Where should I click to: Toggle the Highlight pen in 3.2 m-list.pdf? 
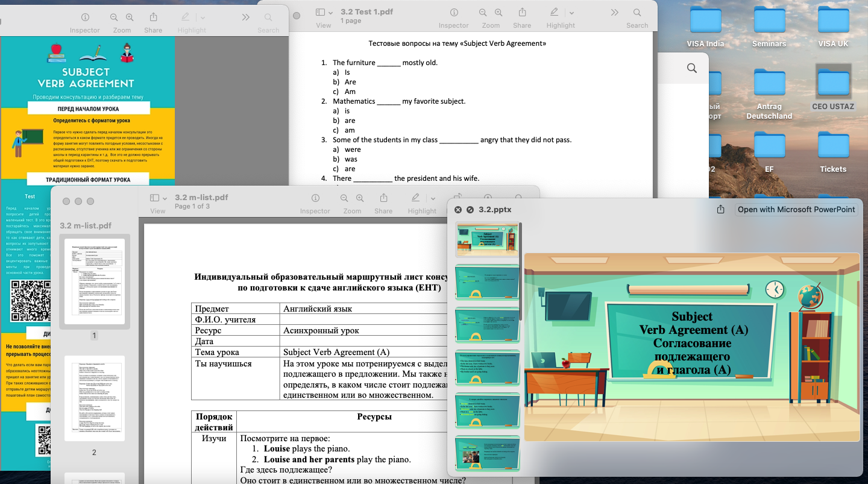click(x=415, y=198)
